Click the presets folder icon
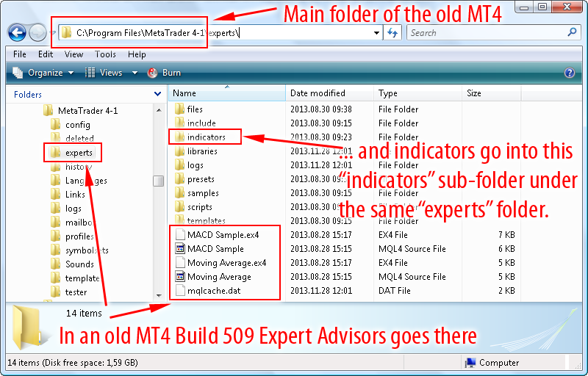Screen dimensions: 588x376 click(x=180, y=179)
